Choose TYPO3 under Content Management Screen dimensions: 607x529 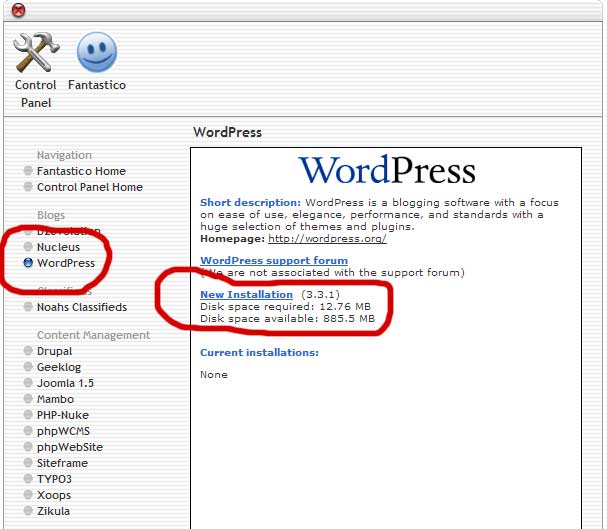(54, 479)
